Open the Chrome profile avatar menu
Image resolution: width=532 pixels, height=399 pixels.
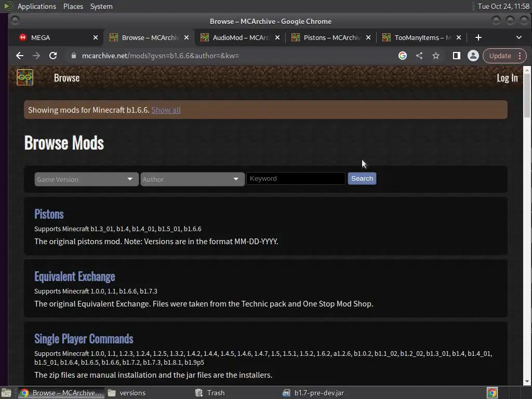[473, 56]
